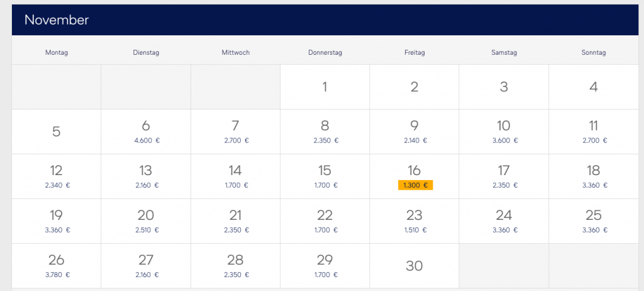Screen dimensions: 644x291
Task: Pick November 23 for 1.510 €
Action: pyautogui.click(x=414, y=221)
